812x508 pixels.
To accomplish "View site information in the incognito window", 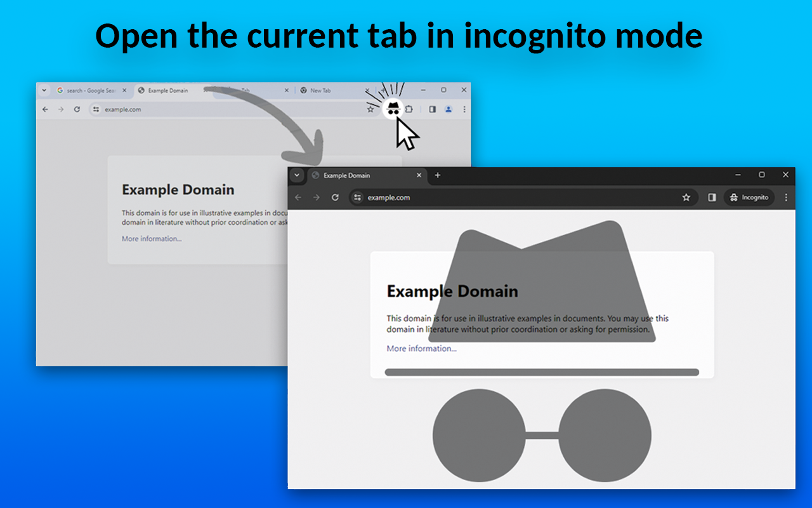I will [x=357, y=197].
